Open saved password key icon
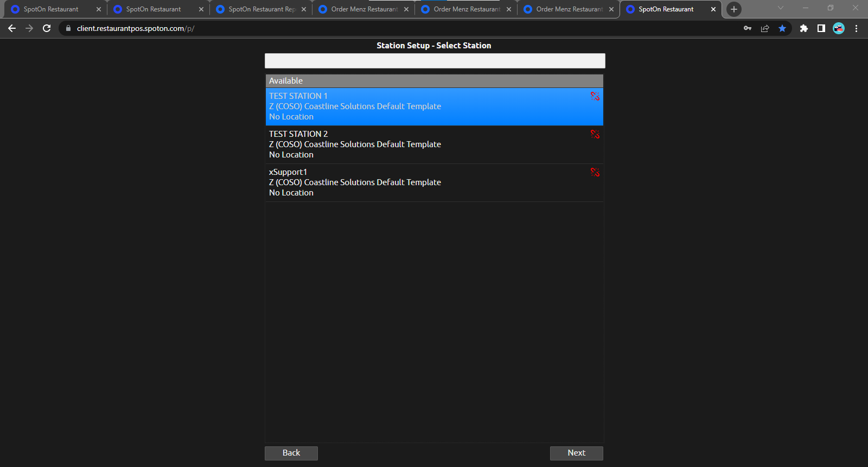 (x=748, y=28)
